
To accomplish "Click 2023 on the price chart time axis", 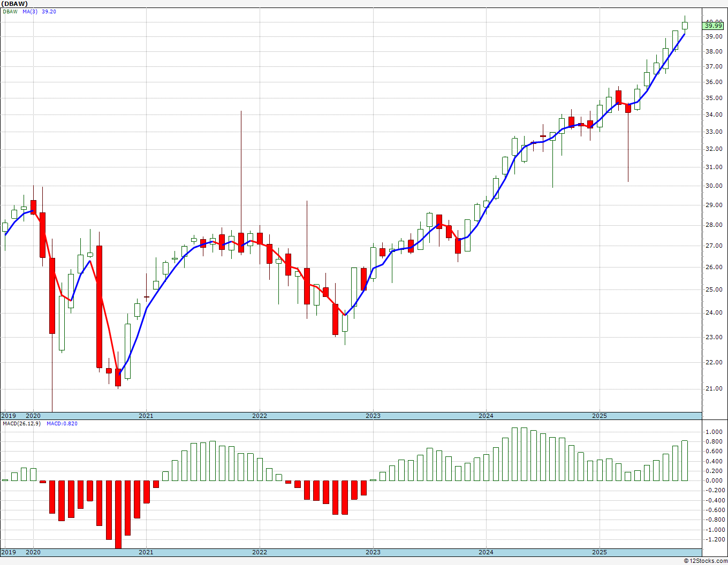I will click(x=373, y=416).
